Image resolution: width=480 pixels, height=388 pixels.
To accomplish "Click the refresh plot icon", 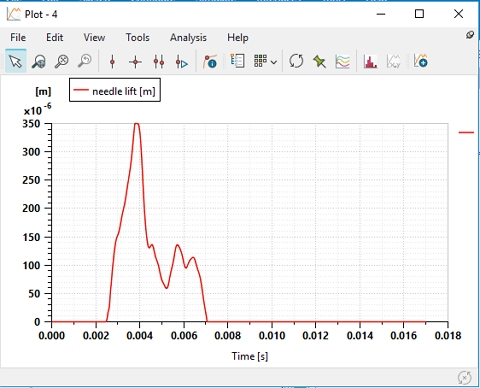I will 296,61.
